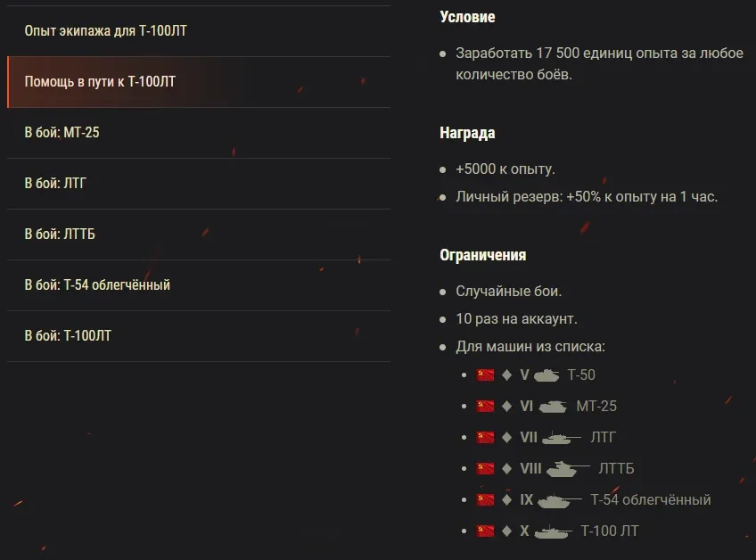The height and width of the screenshot is (560, 756).
Task: Click the ЛТТБ tank silhouette icon
Action: point(567,468)
